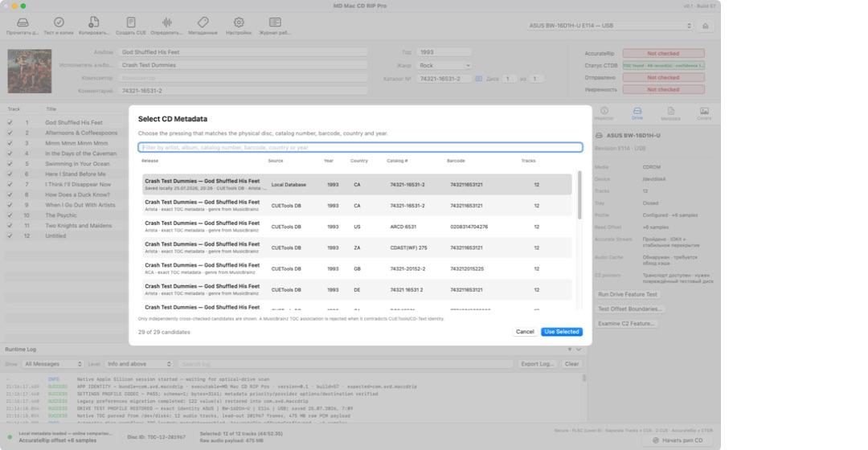Switch to the Inspector tab

(x=604, y=113)
